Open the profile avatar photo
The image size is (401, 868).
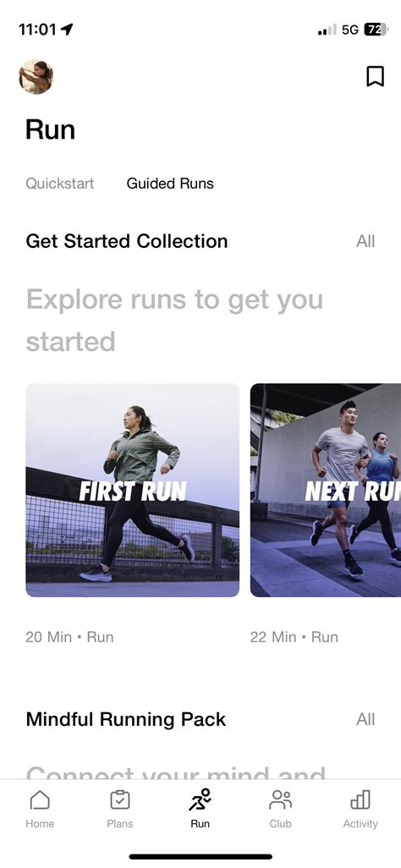36,76
